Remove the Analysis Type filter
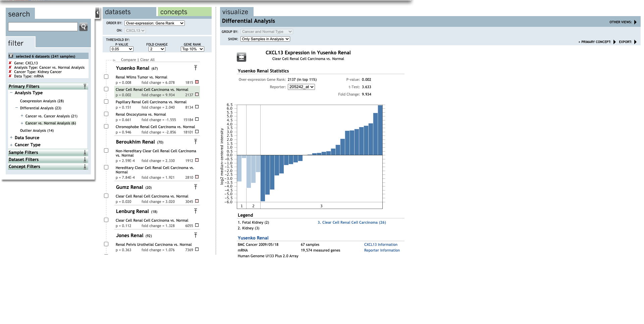The height and width of the screenshot is (324, 644). point(10,67)
